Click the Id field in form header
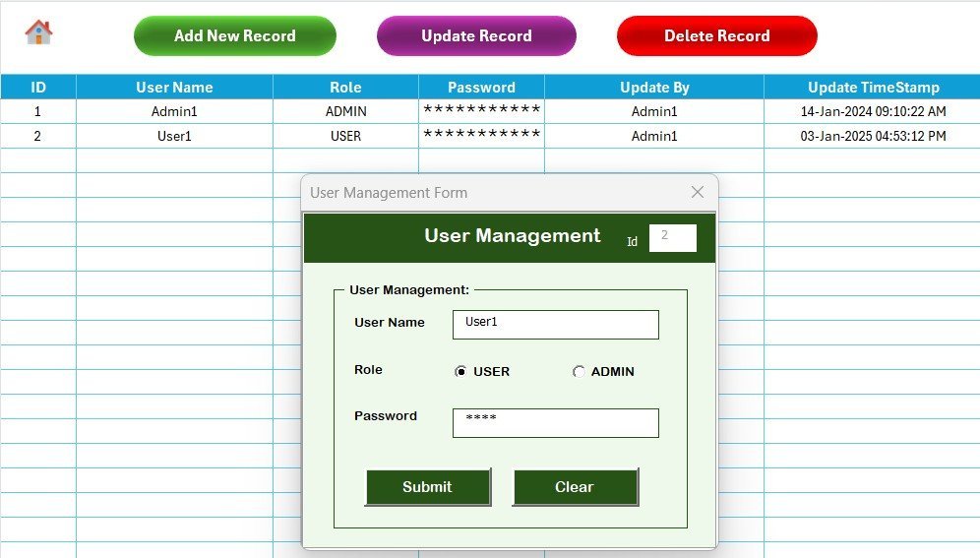Image resolution: width=980 pixels, height=558 pixels. [x=672, y=237]
